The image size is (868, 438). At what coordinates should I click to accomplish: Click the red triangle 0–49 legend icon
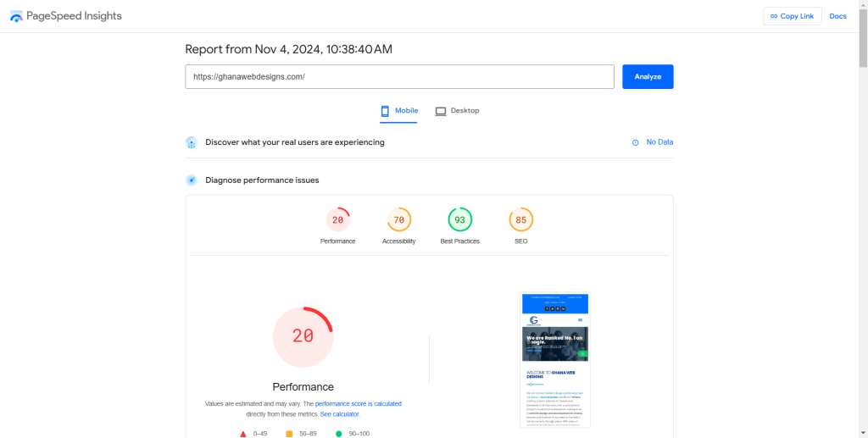point(243,434)
